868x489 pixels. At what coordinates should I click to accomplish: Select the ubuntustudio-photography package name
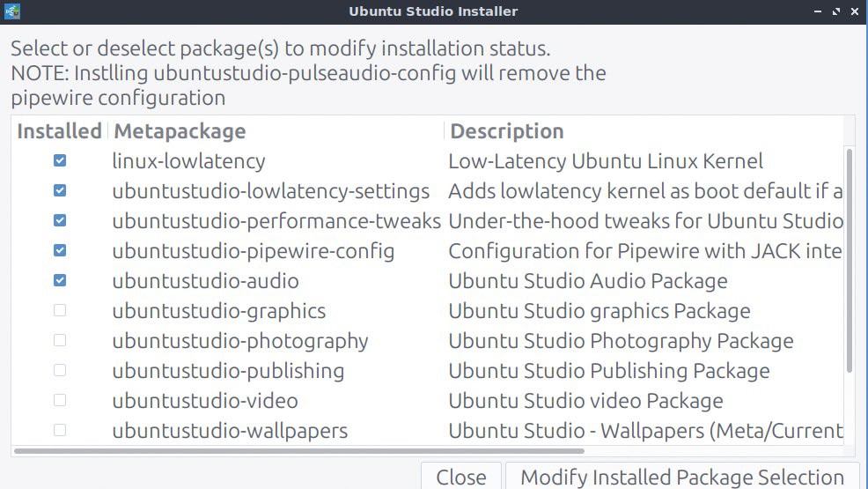point(240,341)
